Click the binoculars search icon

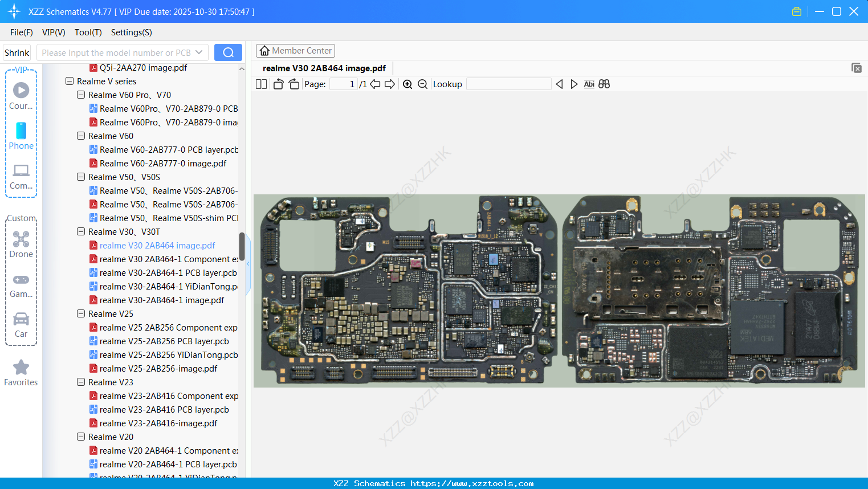coord(604,84)
